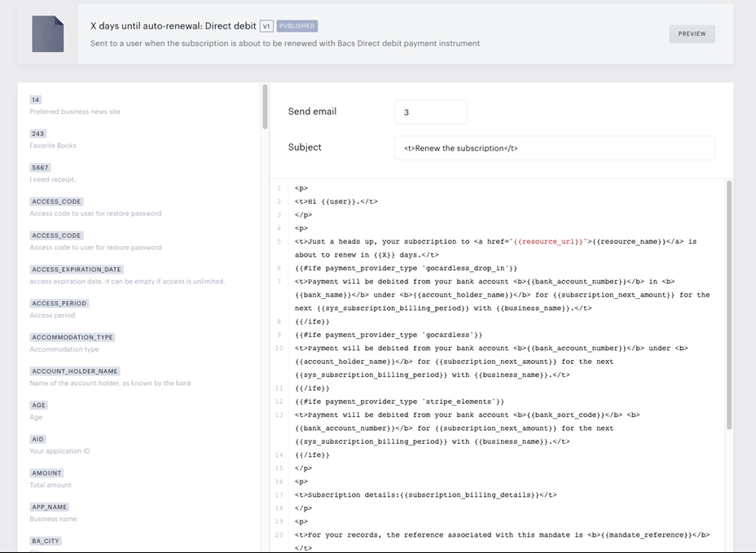
Task: Click the code editor vertical scrollbar
Action: [x=729, y=305]
